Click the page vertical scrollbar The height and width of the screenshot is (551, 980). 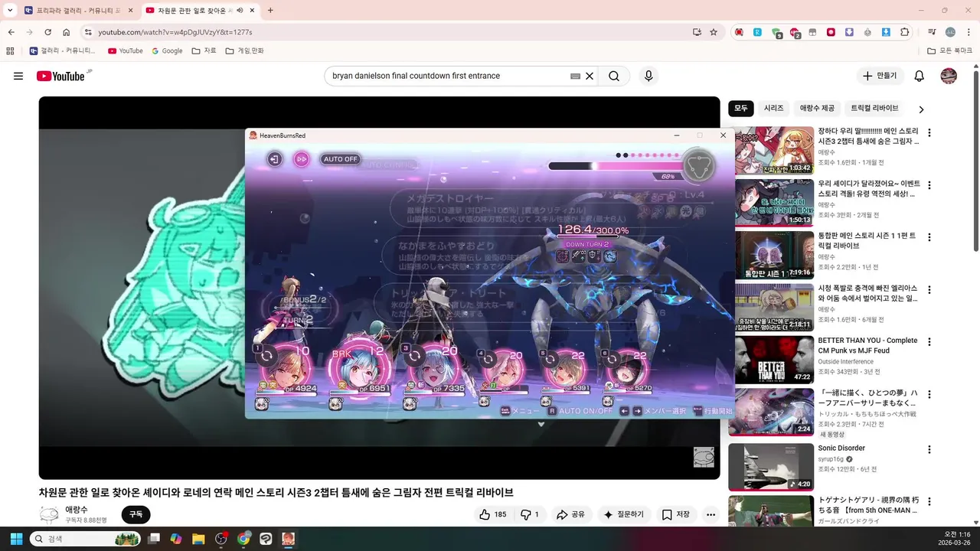[x=976, y=161]
